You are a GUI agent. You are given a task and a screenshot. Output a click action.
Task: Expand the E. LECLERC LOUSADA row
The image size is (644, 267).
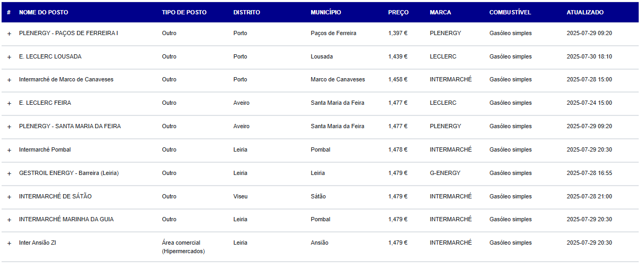9,57
